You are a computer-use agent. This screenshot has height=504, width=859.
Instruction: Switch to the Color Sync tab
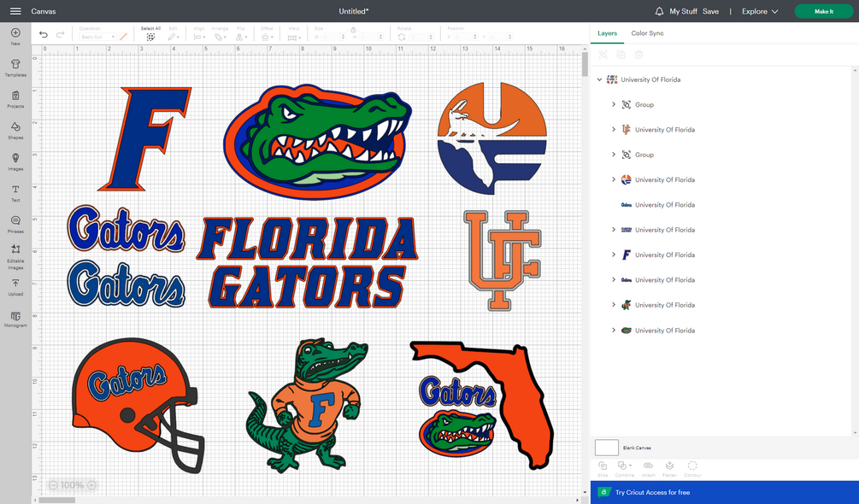pos(647,33)
